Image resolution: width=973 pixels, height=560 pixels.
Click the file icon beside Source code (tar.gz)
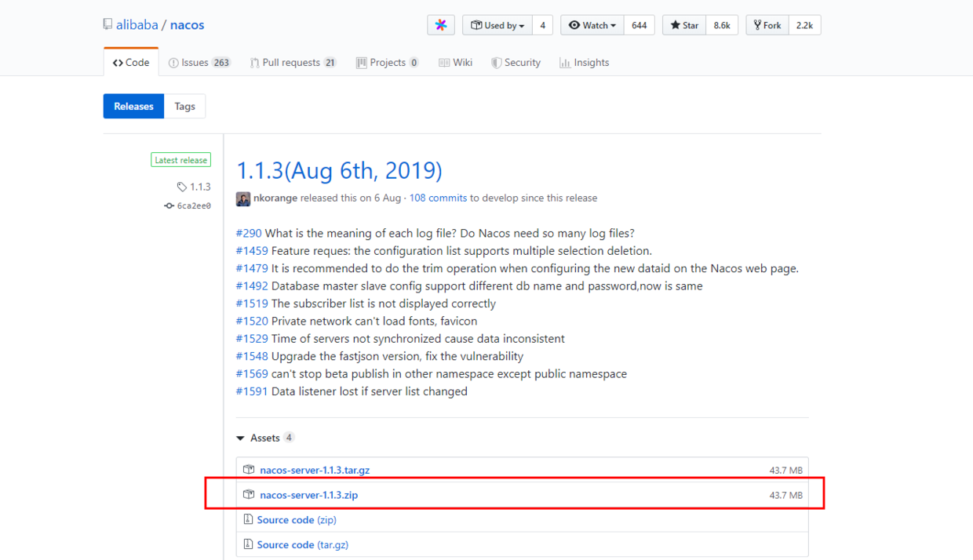248,544
